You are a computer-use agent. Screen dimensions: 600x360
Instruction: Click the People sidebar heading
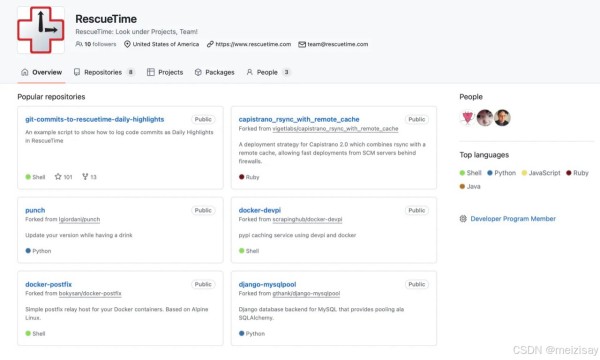click(x=471, y=97)
